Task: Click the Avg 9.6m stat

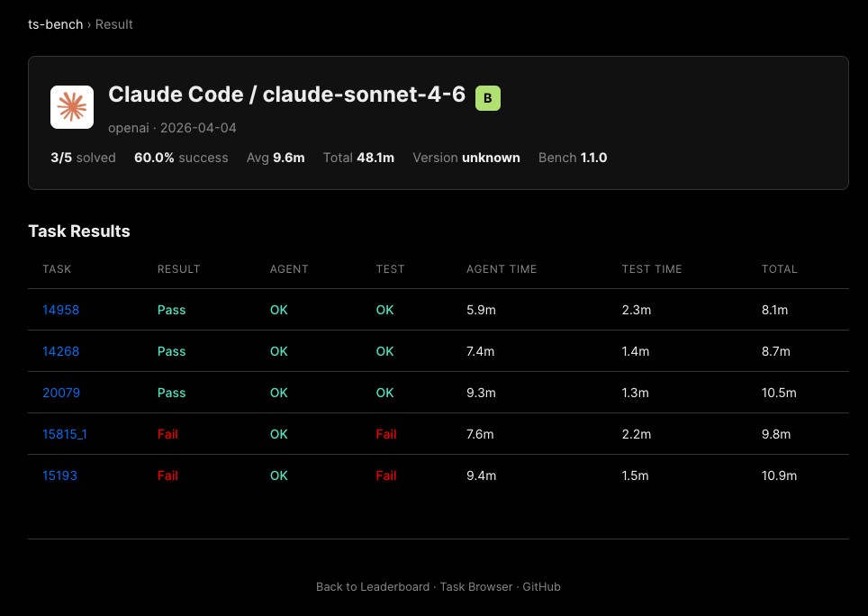Action: click(x=276, y=158)
